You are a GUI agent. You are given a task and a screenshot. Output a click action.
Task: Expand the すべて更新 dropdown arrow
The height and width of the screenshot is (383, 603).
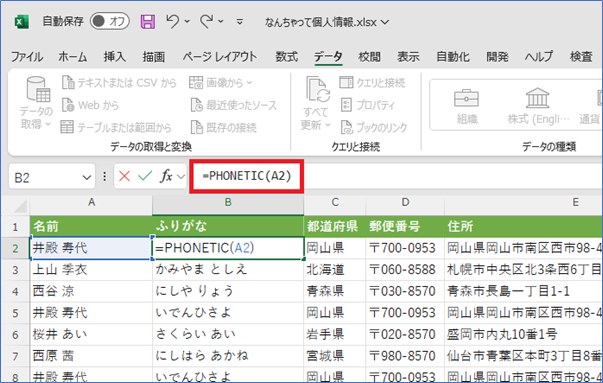(328, 125)
